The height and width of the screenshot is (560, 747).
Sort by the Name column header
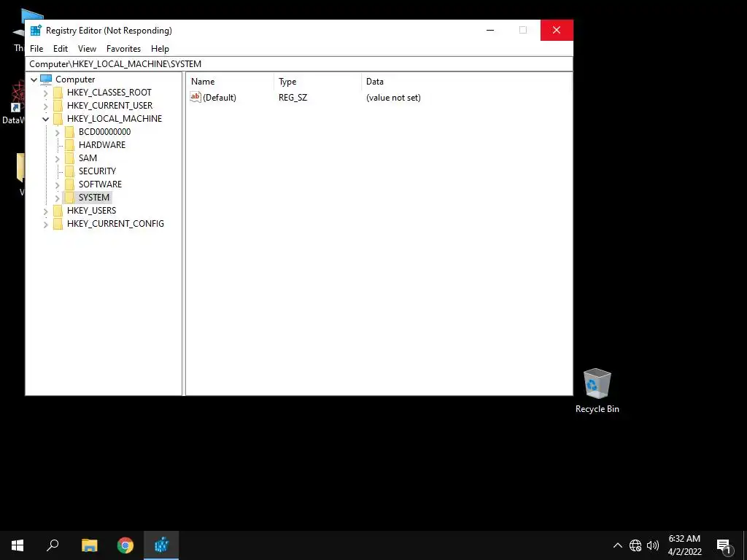pyautogui.click(x=231, y=82)
